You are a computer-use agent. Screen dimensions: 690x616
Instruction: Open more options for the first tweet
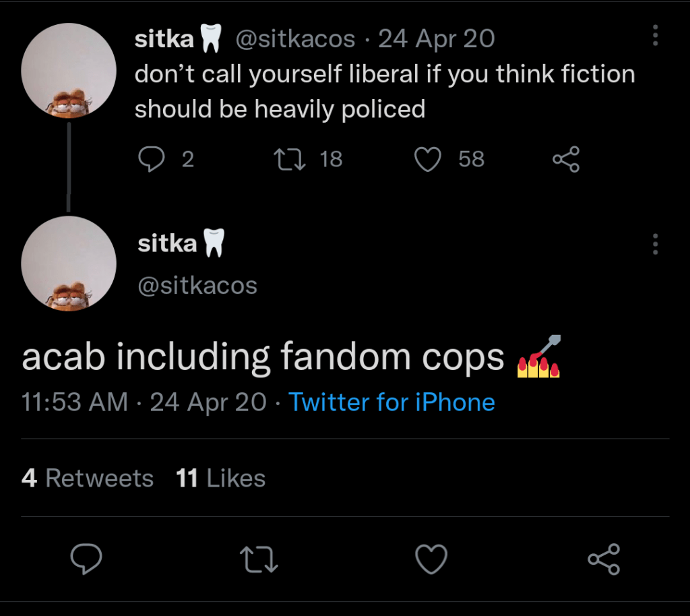[x=655, y=36]
